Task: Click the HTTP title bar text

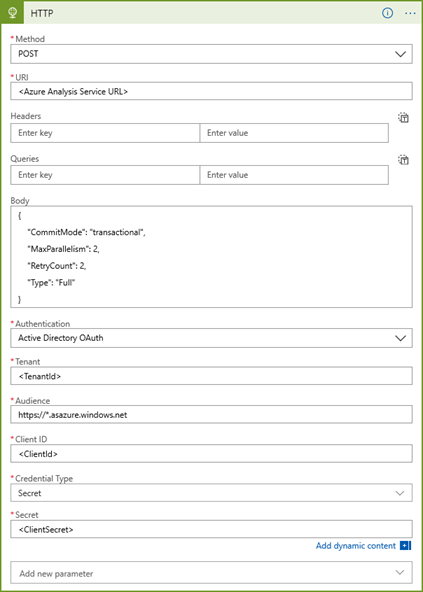Action: (42, 14)
